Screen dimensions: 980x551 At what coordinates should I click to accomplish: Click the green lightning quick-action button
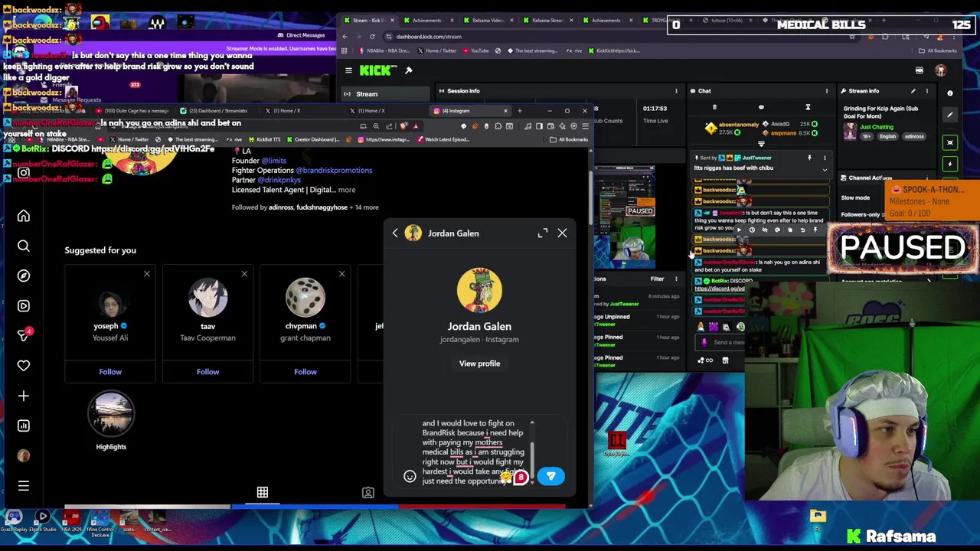coord(950,164)
